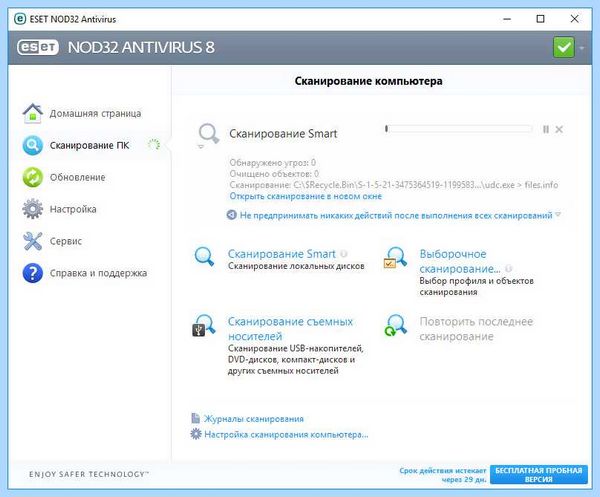Click the Настройка gear icon
The image size is (600, 497).
[x=33, y=209]
